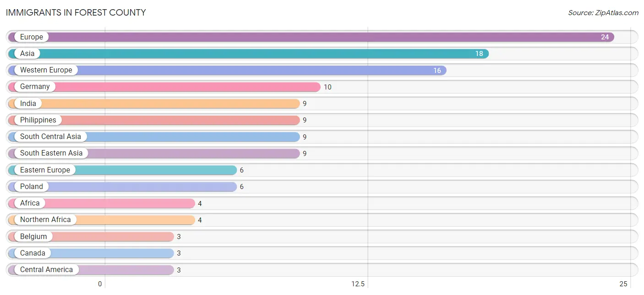This screenshot has height=295, width=644.
Task: Click the India label pill
Action: (x=28, y=104)
